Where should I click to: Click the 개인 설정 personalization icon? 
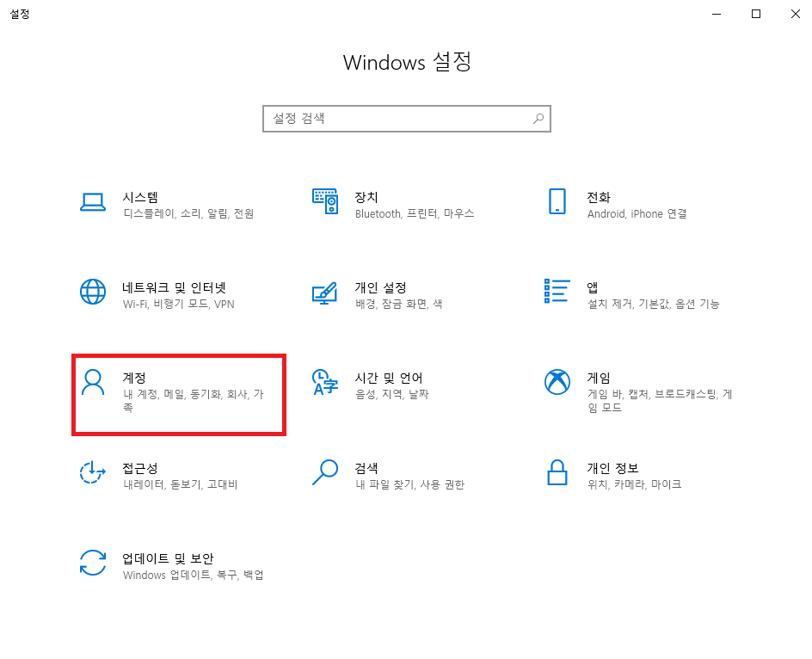pos(325,293)
